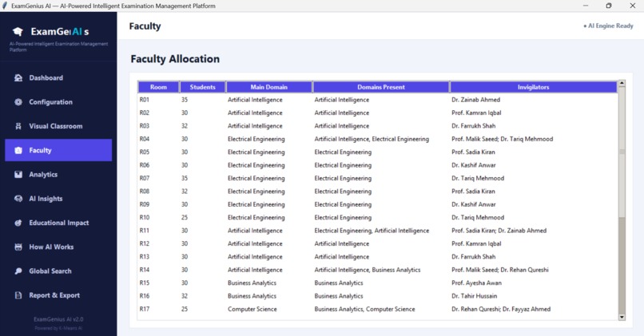644x336 pixels.
Task: Select room R10 row
Action: pos(377,217)
